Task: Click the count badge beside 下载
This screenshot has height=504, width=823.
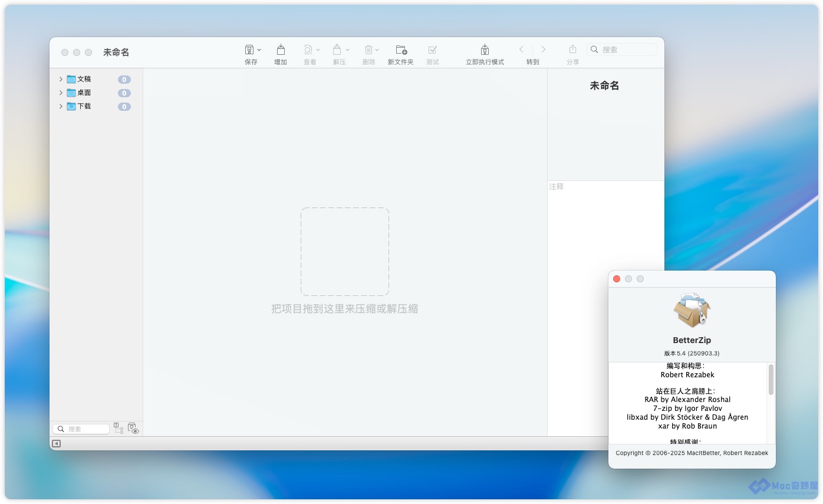Action: coord(124,107)
